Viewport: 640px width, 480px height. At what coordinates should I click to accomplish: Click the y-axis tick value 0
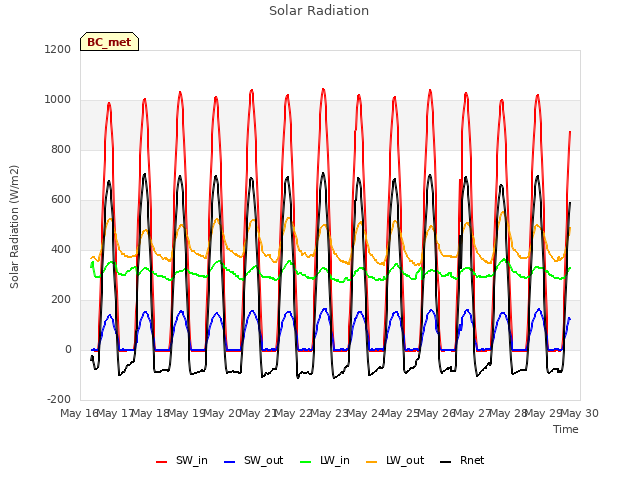tap(68, 349)
